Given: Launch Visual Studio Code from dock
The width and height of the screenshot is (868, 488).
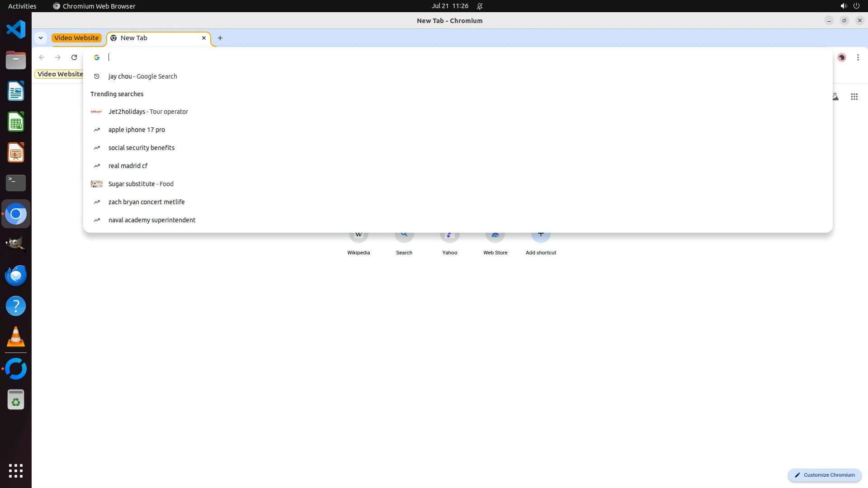Looking at the screenshot, I should point(16,30).
